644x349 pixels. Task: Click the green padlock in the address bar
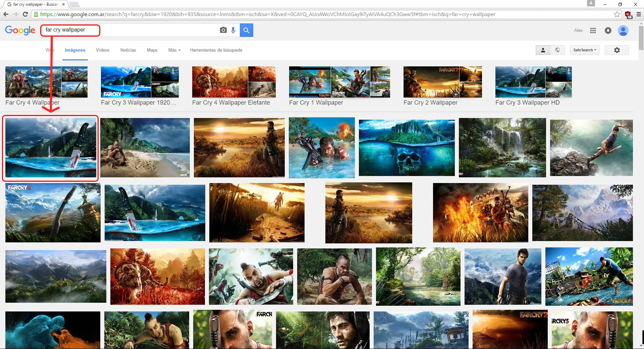[x=36, y=14]
